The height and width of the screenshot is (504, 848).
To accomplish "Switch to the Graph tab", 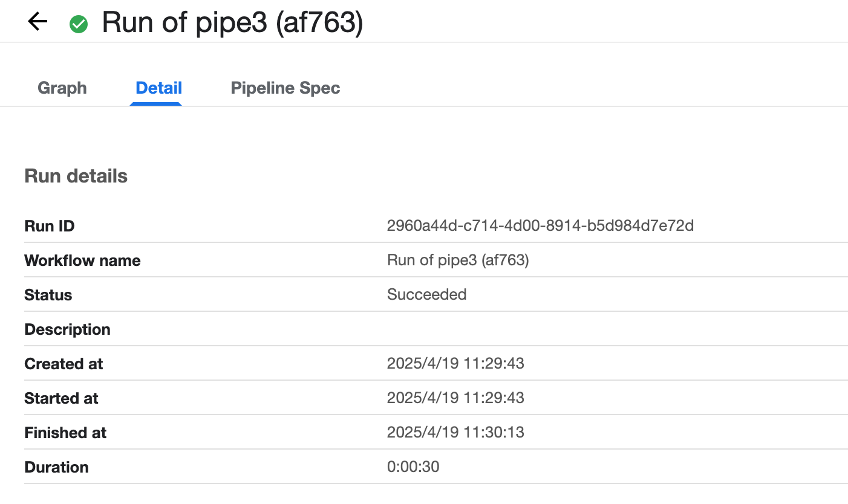I will [x=62, y=88].
